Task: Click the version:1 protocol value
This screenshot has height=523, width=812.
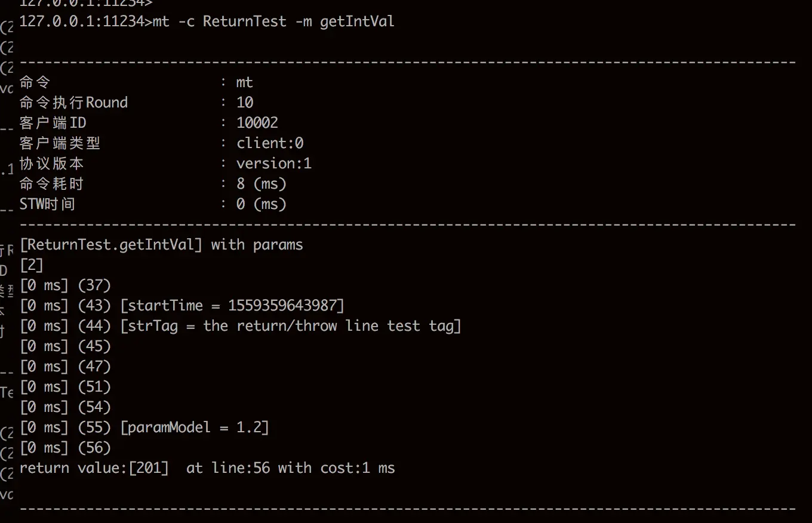Action: [x=274, y=164]
